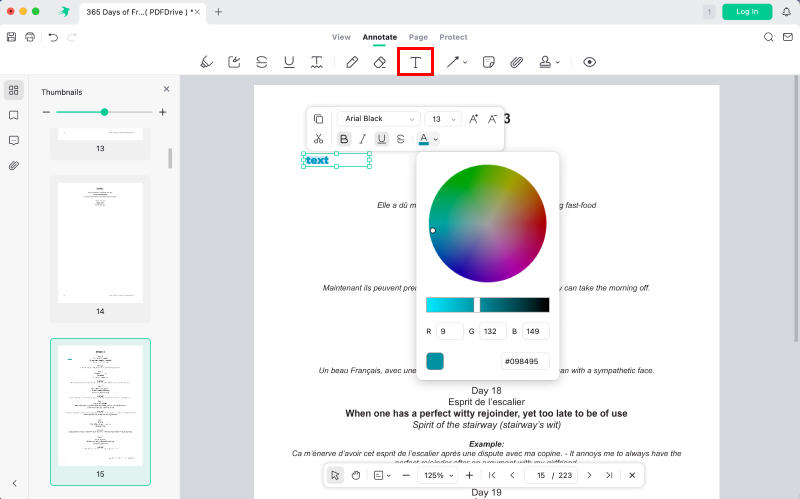This screenshot has width=800, height=499.
Task: Select the Text comment tool
Action: tap(415, 62)
